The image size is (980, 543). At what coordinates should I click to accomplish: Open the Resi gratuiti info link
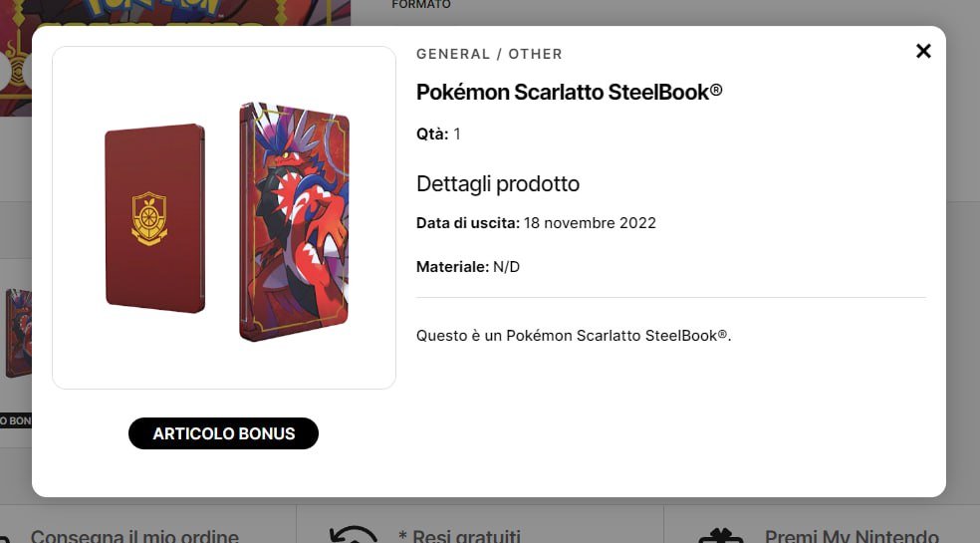(x=459, y=537)
